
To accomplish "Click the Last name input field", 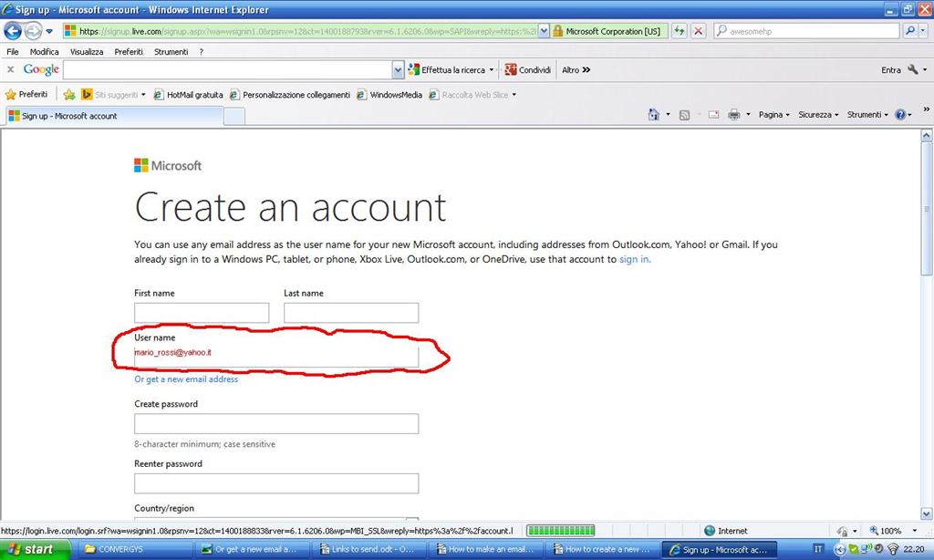I will click(x=351, y=313).
